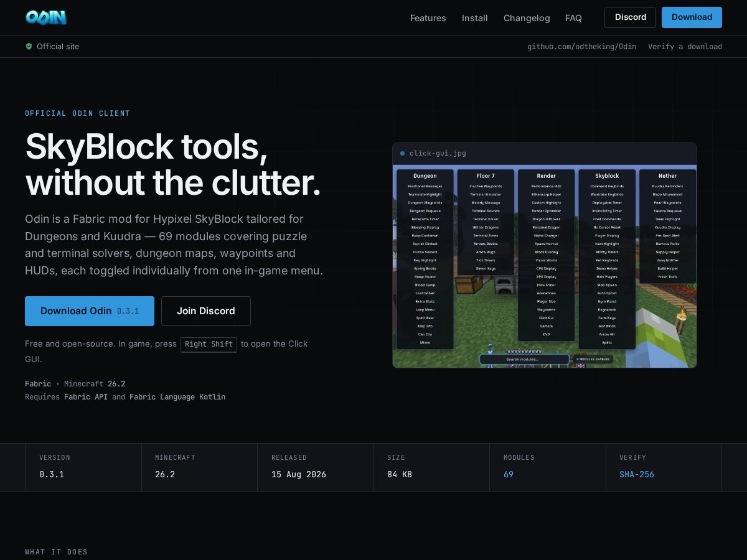This screenshot has width=747, height=560.
Task: Select Supply Helper module entry
Action: 667,252
